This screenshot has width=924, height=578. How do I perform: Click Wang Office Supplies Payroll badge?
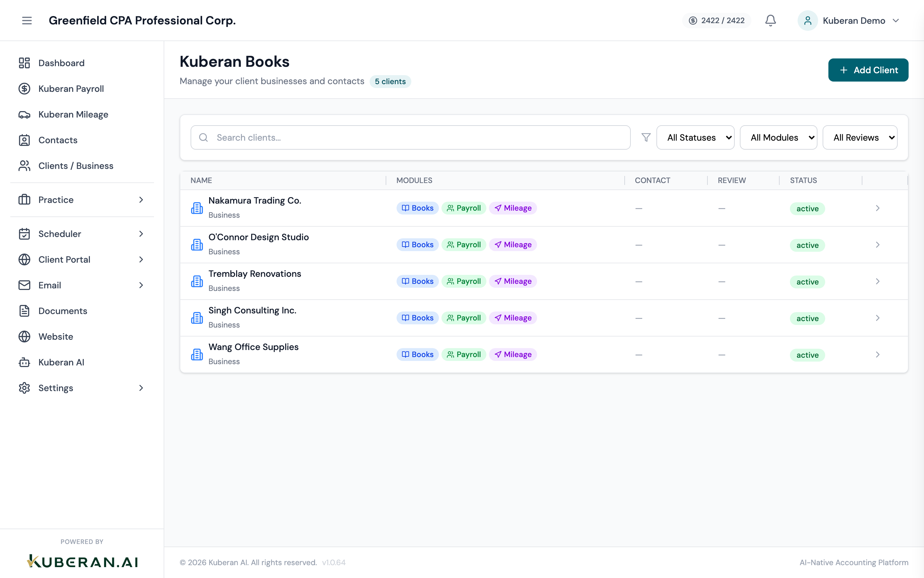(x=464, y=355)
